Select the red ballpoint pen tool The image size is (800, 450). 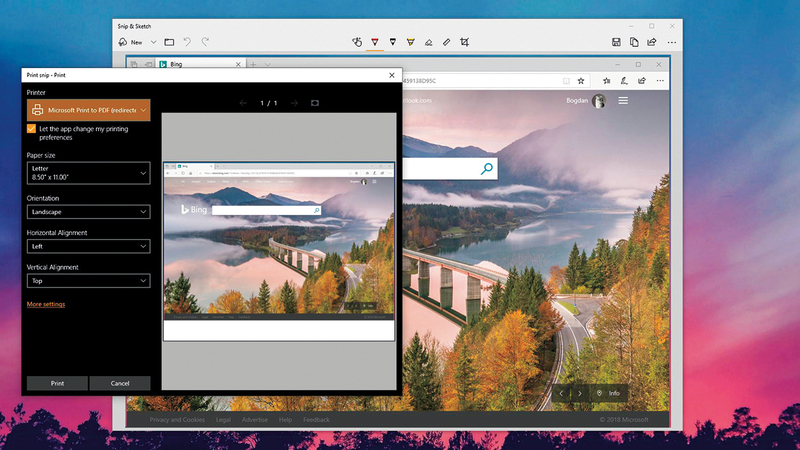tap(375, 42)
